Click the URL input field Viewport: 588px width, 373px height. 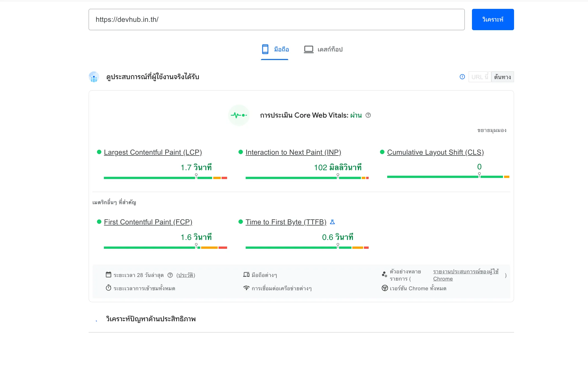pos(276,19)
